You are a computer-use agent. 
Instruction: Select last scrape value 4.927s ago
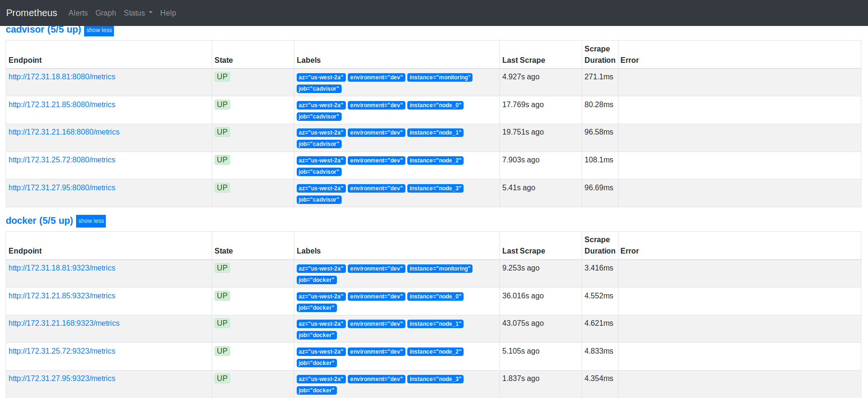[x=521, y=76]
